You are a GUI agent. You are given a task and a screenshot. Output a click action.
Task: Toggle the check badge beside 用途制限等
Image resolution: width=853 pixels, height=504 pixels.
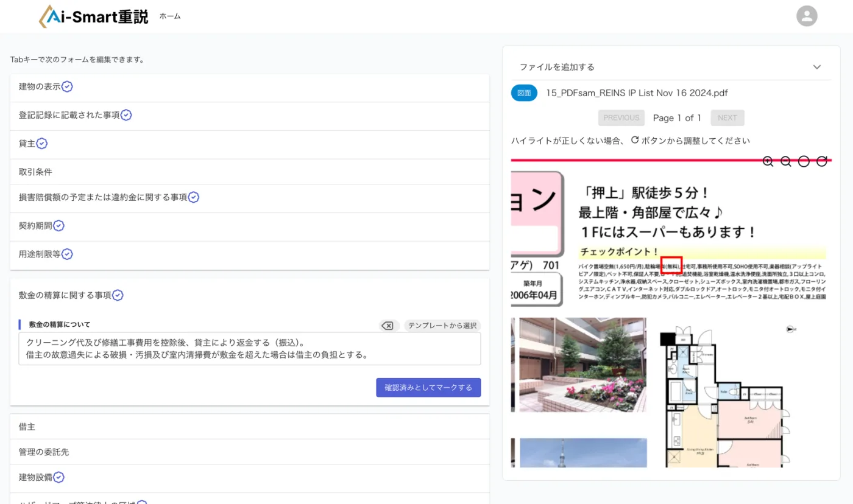[x=66, y=254]
